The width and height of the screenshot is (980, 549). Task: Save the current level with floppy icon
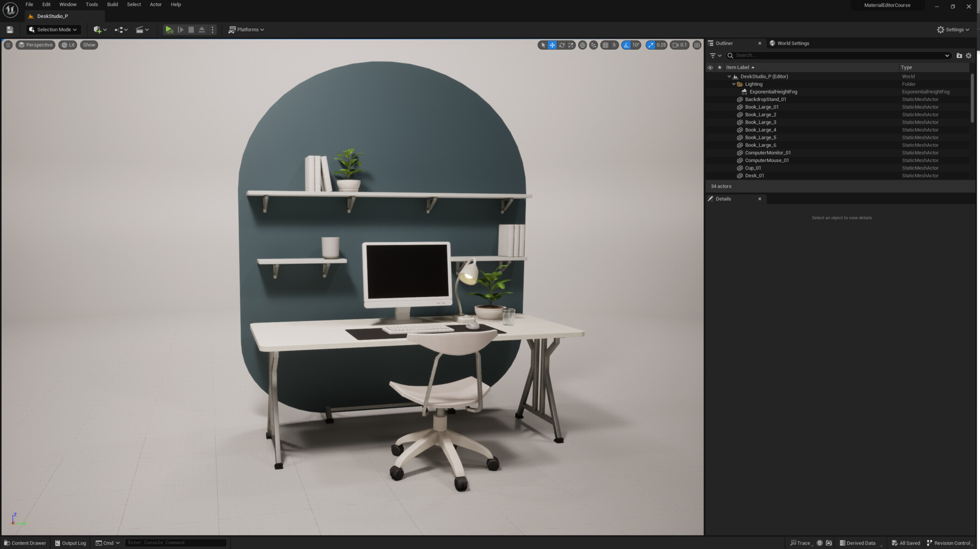(10, 29)
